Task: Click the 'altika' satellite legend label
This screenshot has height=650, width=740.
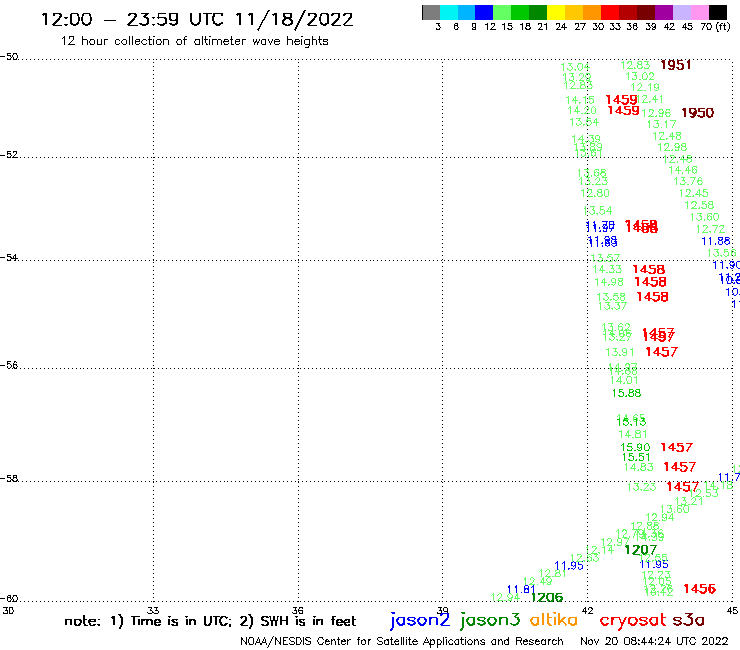Action: click(x=553, y=620)
